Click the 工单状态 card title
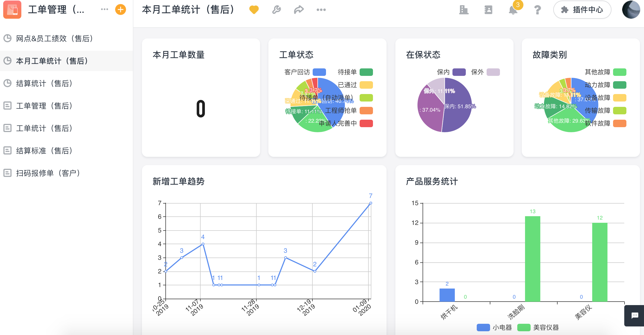This screenshot has height=335, width=644. pos(296,55)
